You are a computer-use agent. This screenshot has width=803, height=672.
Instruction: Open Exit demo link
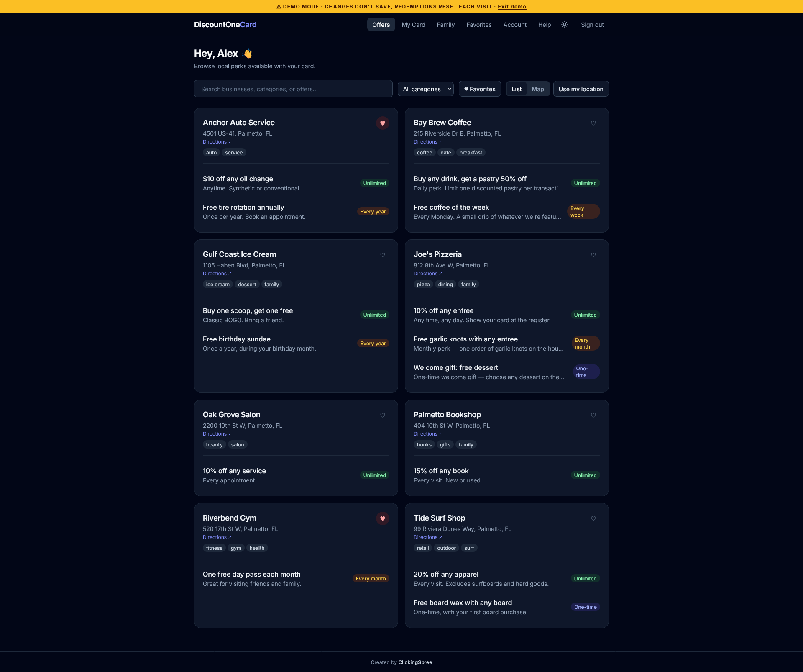(512, 6)
